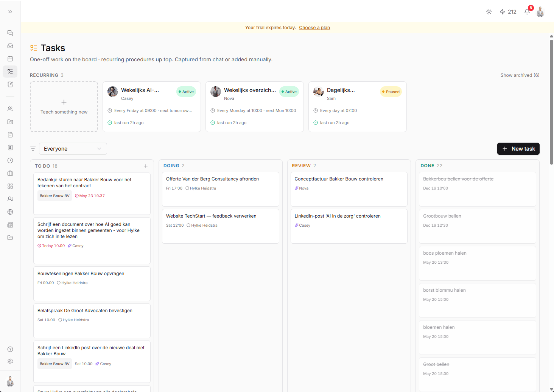The width and height of the screenshot is (554, 392).
Task: Click the filter lines icon beside Everyone
Action: [33, 149]
